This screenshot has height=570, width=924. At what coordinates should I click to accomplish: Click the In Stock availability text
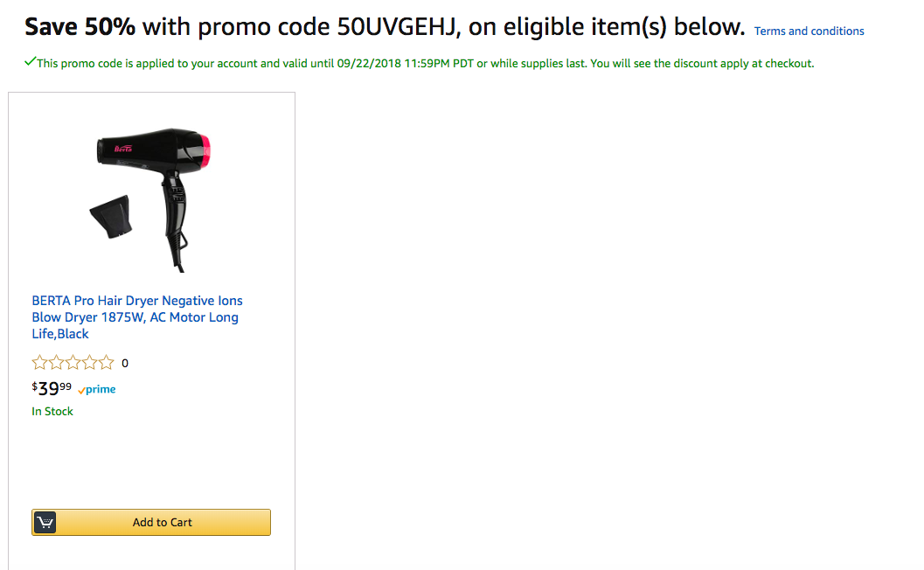pos(52,412)
